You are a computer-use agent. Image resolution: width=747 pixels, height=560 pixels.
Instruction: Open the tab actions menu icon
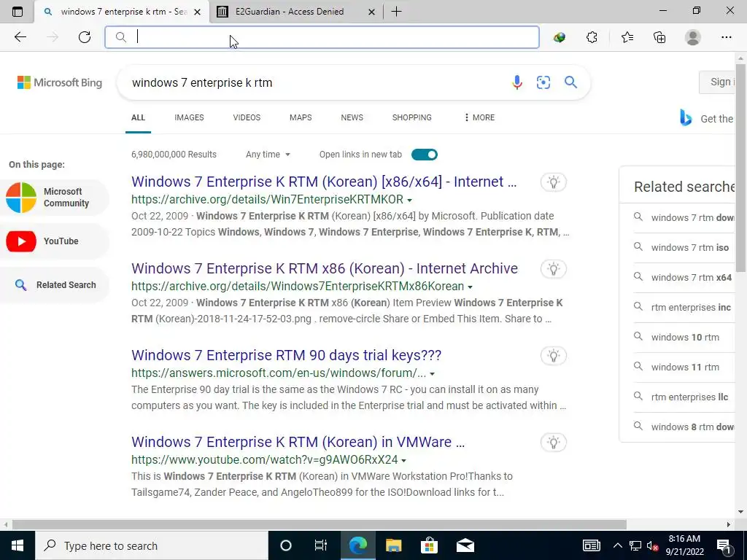(18, 12)
